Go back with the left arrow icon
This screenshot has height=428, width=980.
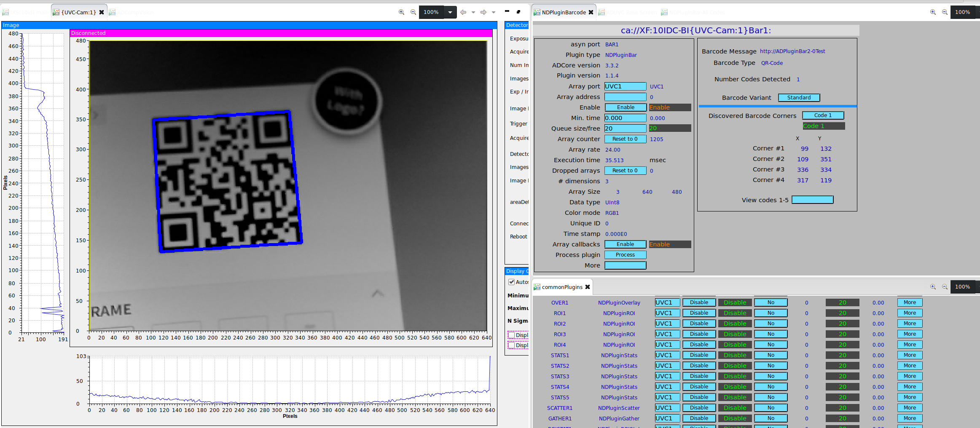(463, 12)
